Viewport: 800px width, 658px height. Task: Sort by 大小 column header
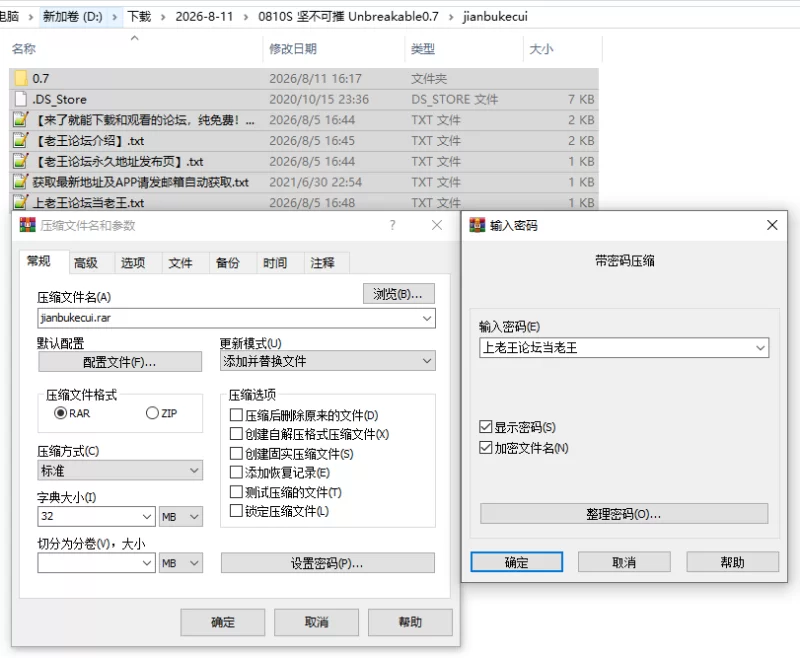(541, 49)
